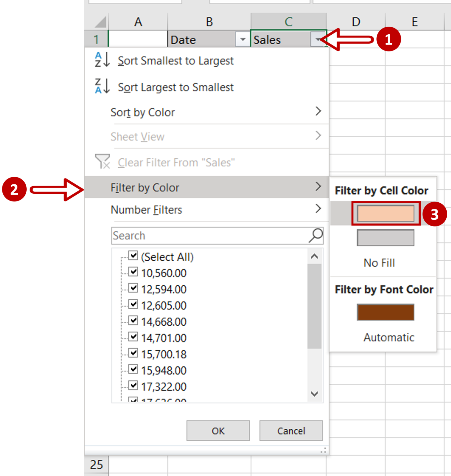Click the Clear Filter funnel icon
Viewport: 451px width, 476px height.
[x=103, y=161]
